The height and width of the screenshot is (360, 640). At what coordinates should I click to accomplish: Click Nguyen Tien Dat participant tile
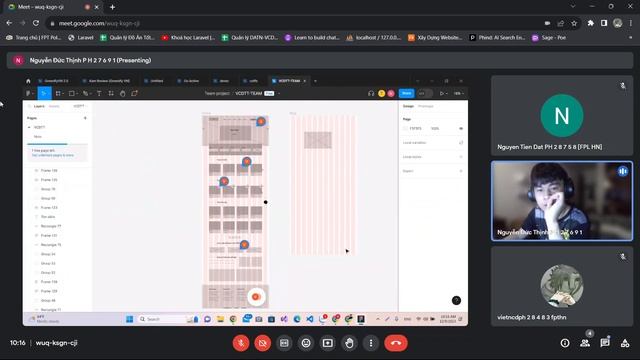tap(562, 115)
